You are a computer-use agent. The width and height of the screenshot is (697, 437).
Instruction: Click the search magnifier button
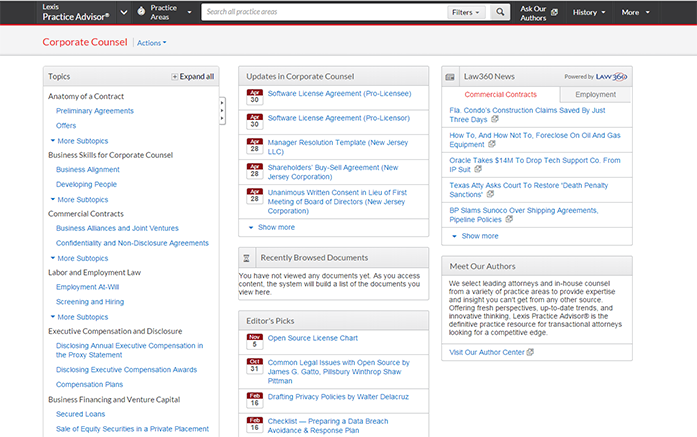click(500, 12)
